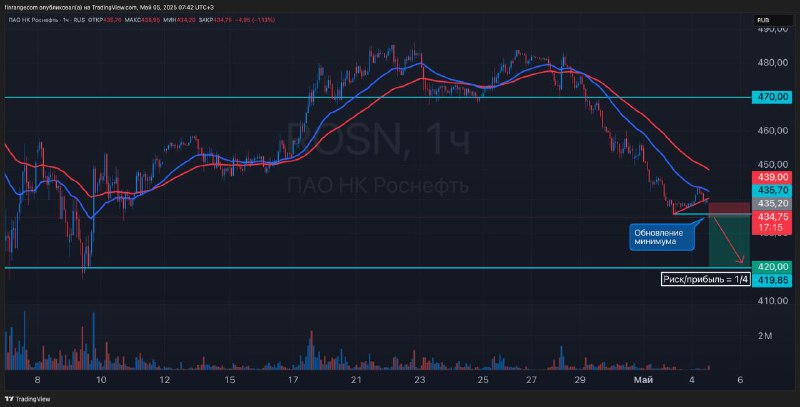Screen dimensions: 800x407
Task: Open the RUB currency selector
Action: [x=773, y=20]
